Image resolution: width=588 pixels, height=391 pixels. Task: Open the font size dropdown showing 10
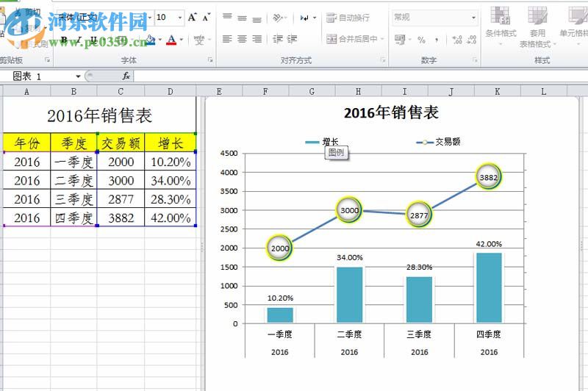[180, 17]
